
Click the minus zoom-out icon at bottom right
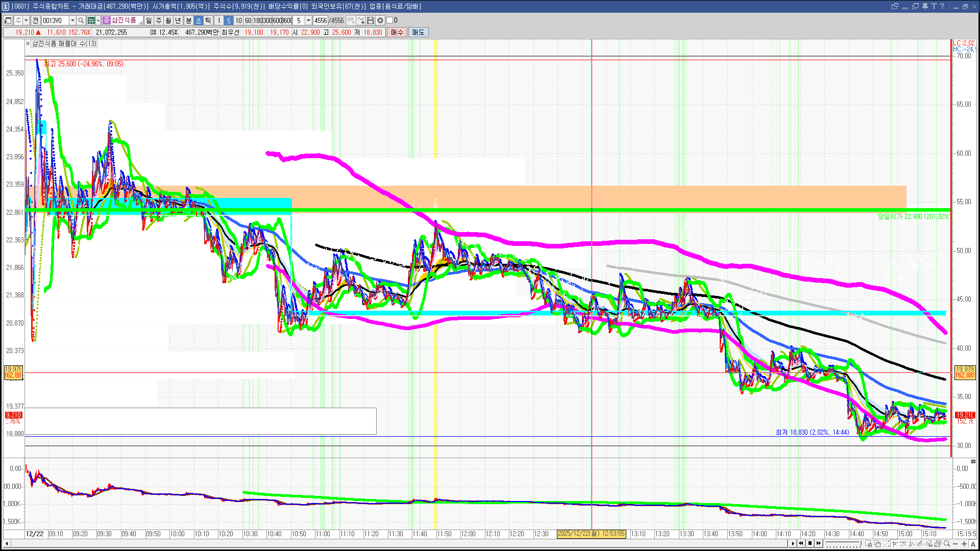pyautogui.click(x=955, y=544)
